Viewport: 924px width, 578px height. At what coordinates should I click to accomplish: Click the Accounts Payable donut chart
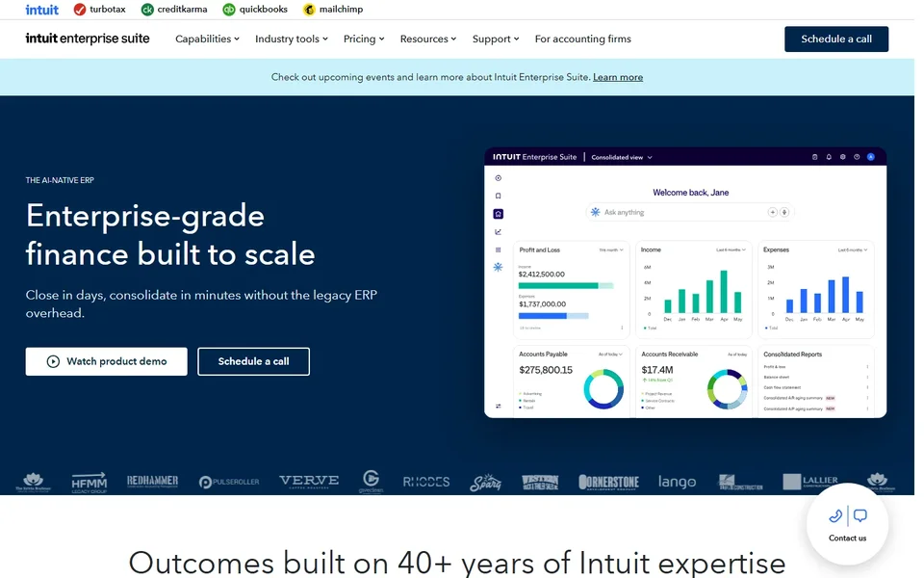(x=603, y=388)
